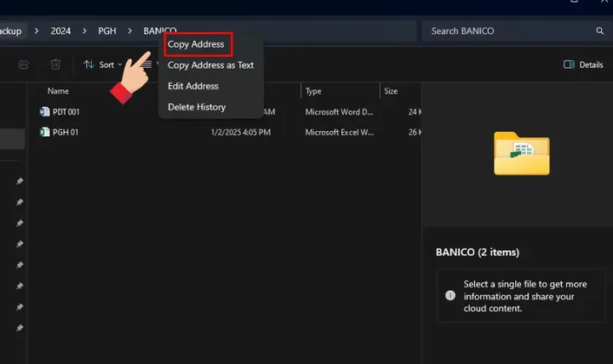This screenshot has width=613, height=364.
Task: Click the Word icon of PDT 001
Action: click(44, 111)
